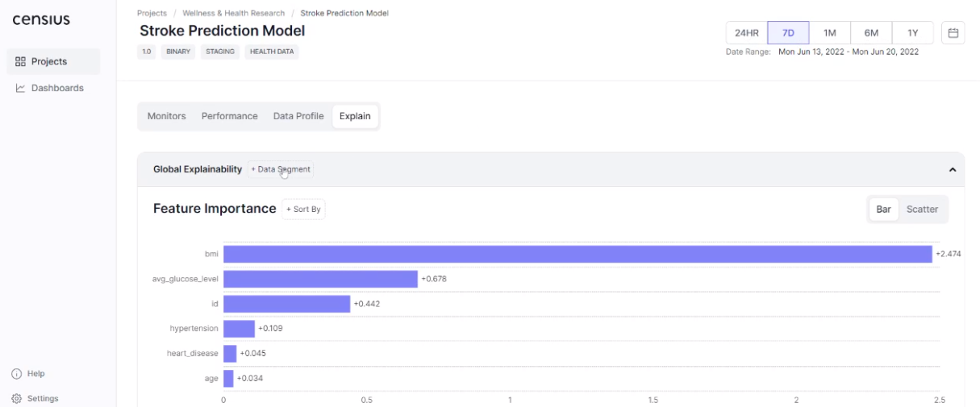This screenshot has width=980, height=407.
Task: Switch chart view to Scatter
Action: click(x=922, y=210)
